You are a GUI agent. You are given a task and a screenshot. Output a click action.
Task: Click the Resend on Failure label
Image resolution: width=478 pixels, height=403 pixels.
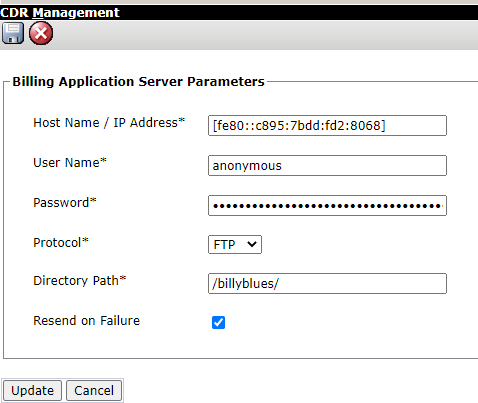coord(87,321)
